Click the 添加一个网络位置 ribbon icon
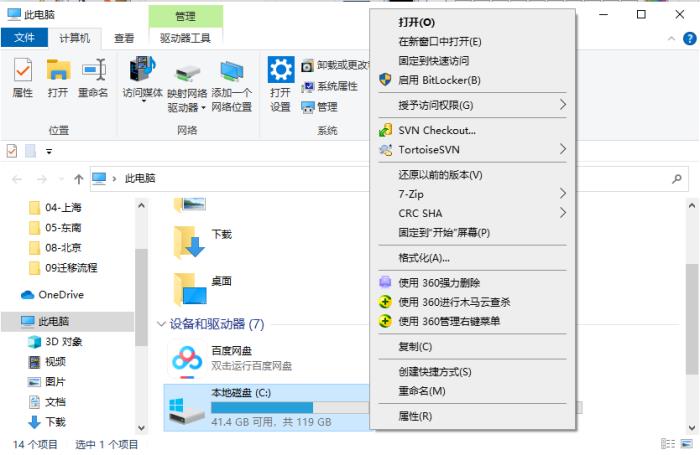Screen dimensions: 700x455 point(231,83)
